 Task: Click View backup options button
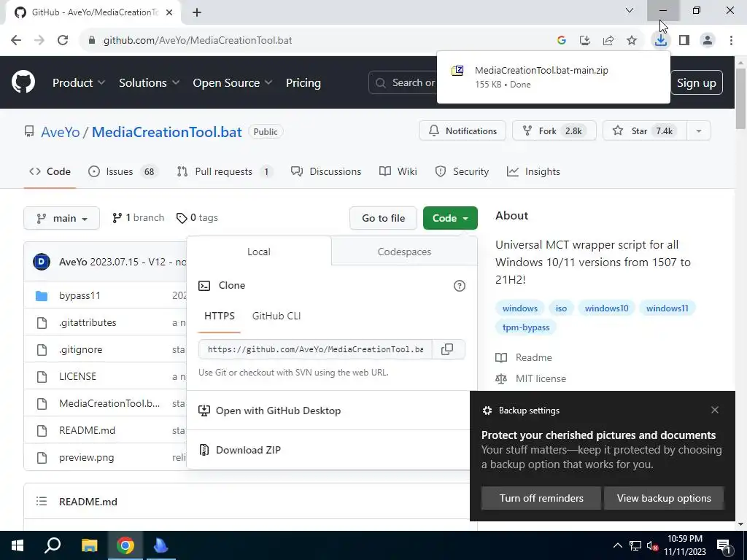(x=664, y=498)
